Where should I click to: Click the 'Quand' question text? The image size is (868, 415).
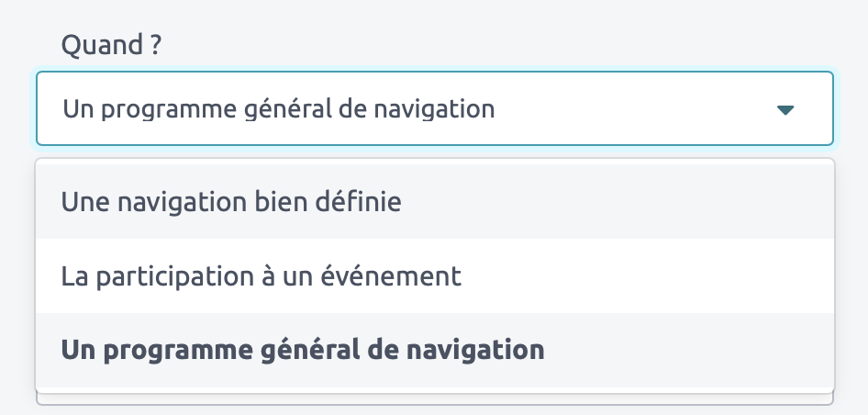coord(110,45)
